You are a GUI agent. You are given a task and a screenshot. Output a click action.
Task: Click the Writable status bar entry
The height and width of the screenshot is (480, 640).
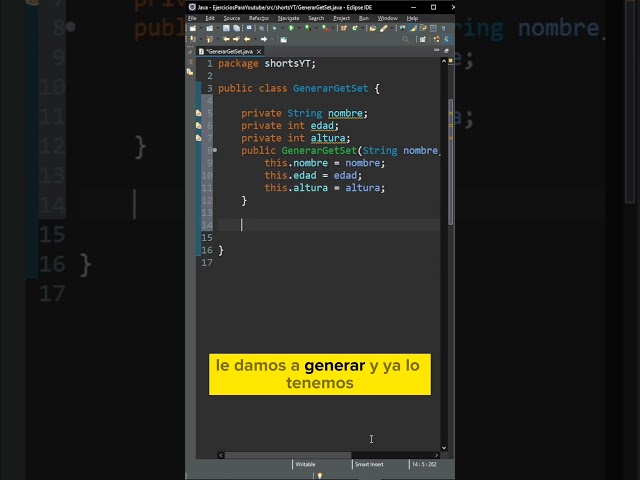[305, 464]
